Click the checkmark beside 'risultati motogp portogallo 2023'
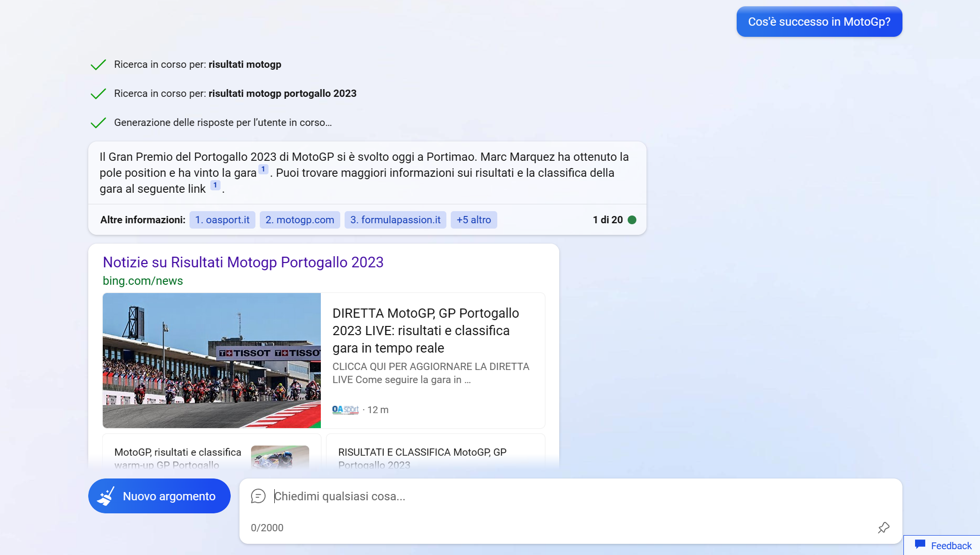Viewport: 980px width, 555px height. pyautogui.click(x=98, y=93)
